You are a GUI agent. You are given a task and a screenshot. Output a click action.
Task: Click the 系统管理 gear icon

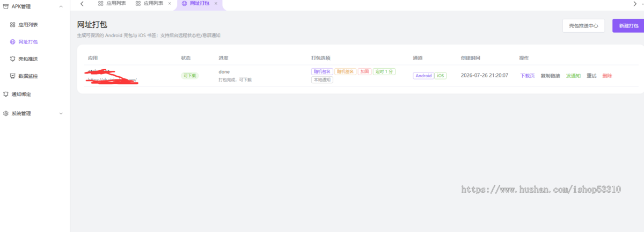click(x=6, y=113)
